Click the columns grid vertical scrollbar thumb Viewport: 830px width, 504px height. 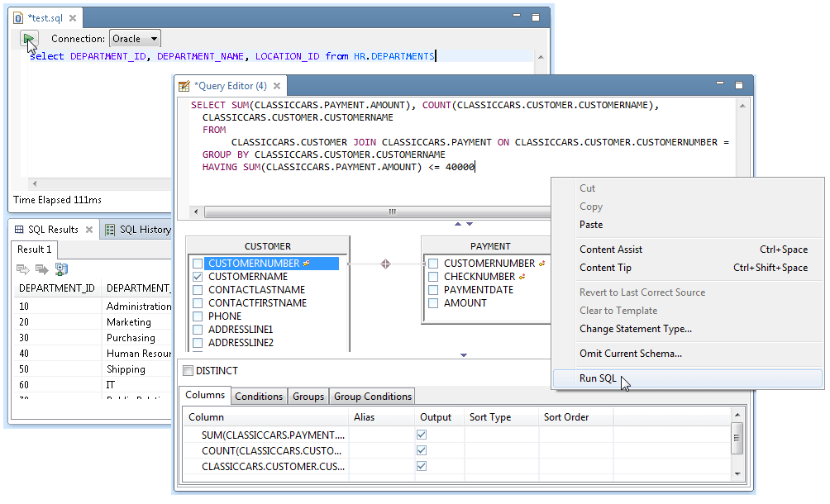click(737, 437)
